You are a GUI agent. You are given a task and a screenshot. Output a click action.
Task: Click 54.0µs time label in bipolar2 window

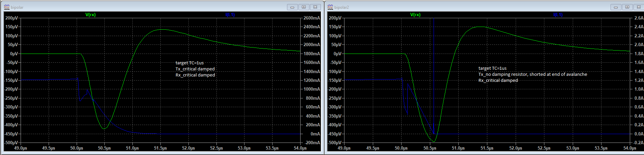[630, 148]
